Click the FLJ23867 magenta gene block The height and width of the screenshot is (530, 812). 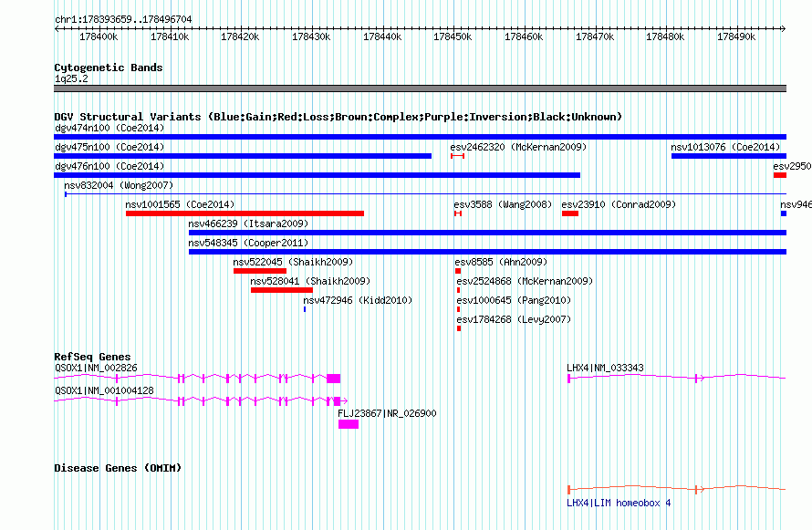(349, 424)
